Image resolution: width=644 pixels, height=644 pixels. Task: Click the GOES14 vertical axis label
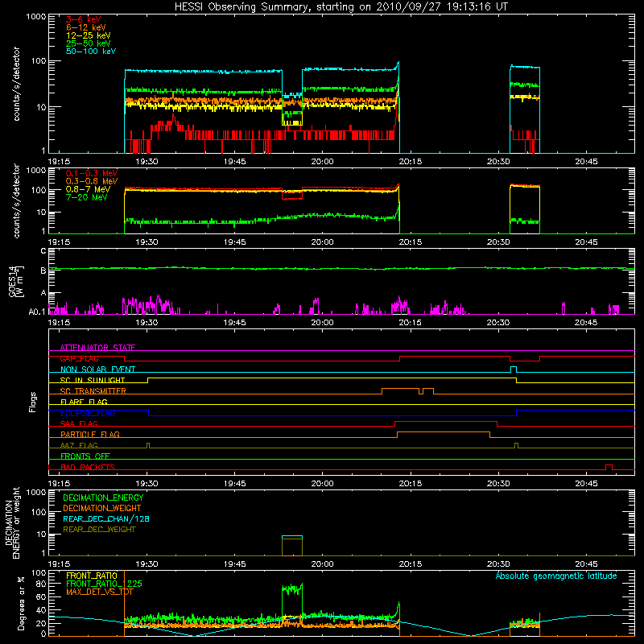tap(16, 281)
